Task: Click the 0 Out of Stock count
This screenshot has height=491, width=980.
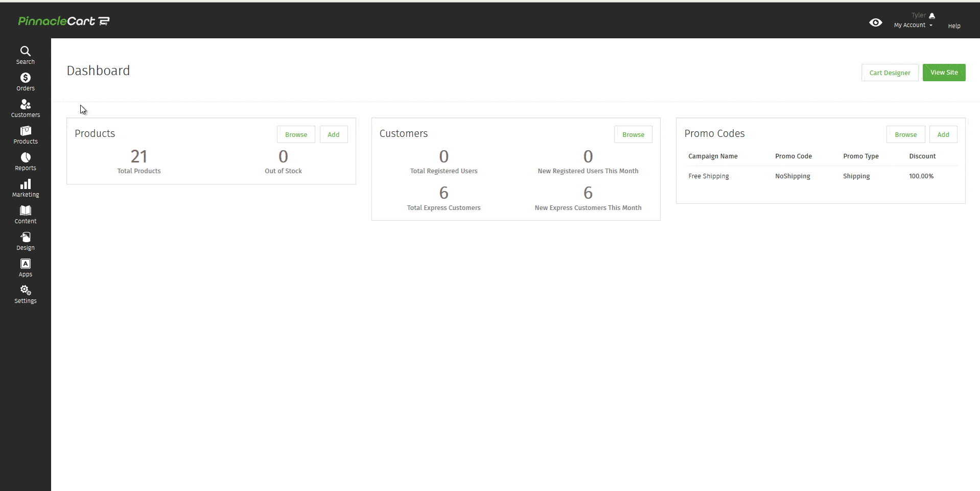Action: [283, 156]
